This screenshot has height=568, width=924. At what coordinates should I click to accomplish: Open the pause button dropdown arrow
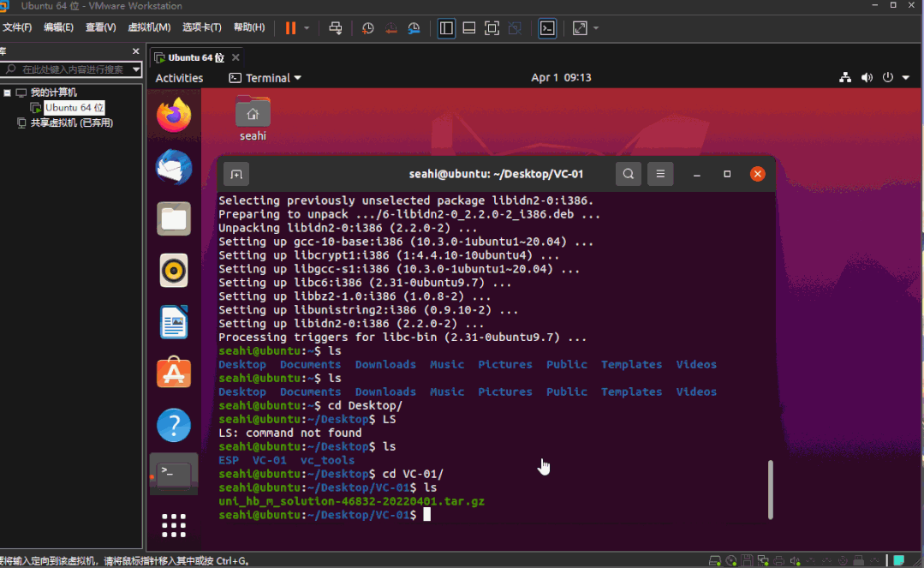(x=305, y=28)
